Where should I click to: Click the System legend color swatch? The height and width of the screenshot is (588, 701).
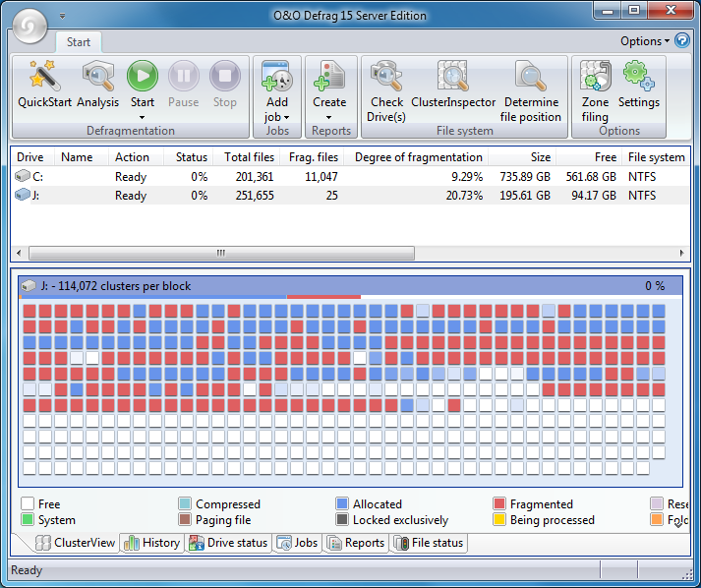click(x=28, y=519)
